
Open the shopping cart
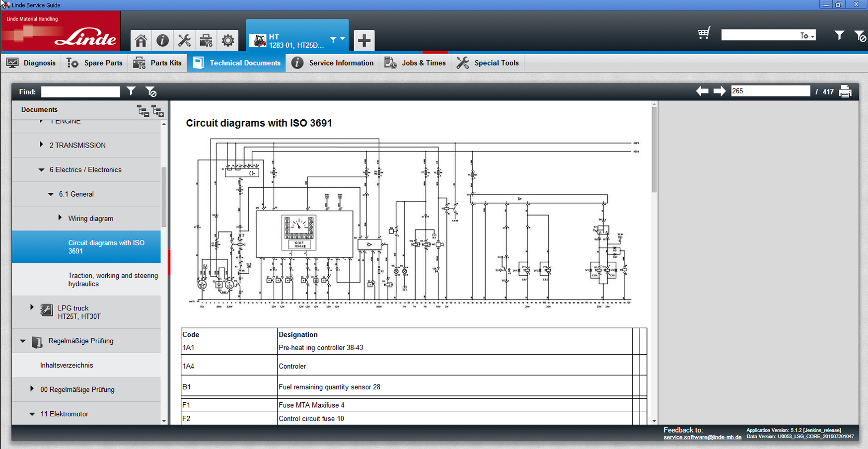point(704,34)
